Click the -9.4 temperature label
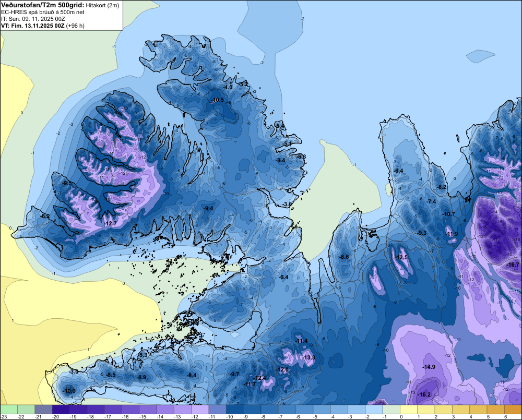The width and height of the screenshot is (522, 420). point(208,208)
